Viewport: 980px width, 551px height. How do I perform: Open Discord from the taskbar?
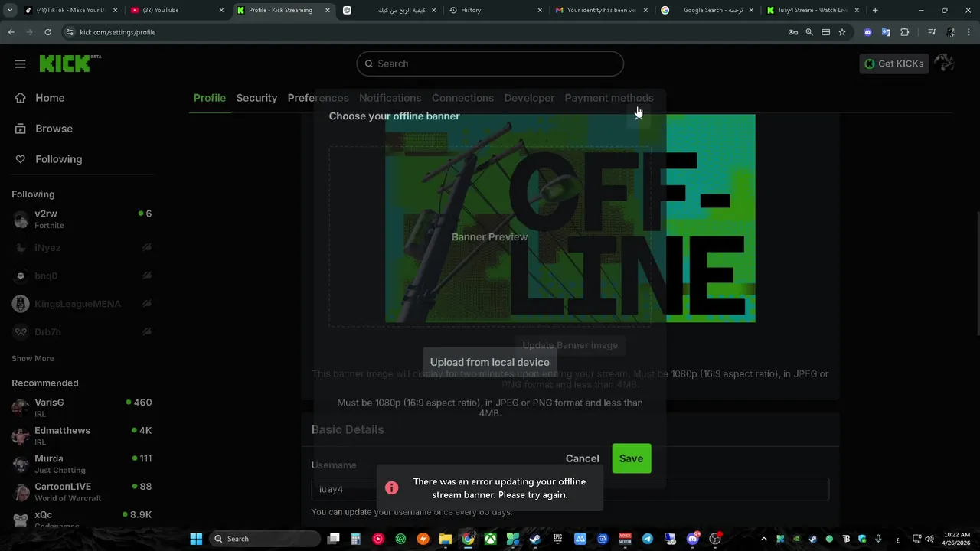(693, 539)
